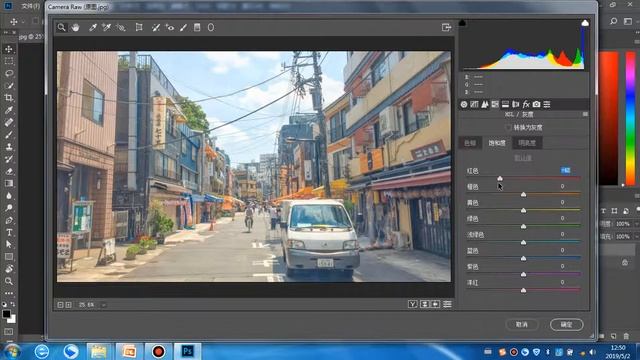Toggle shadow clipping warning on histogram
640x360 pixels.
[462, 23]
